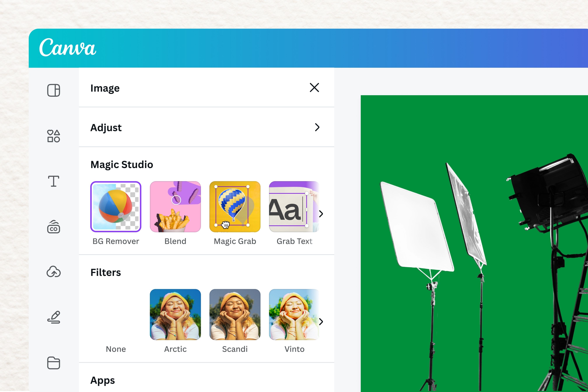Select the Draw pen sidebar icon
This screenshot has width=588, height=392.
click(x=54, y=317)
